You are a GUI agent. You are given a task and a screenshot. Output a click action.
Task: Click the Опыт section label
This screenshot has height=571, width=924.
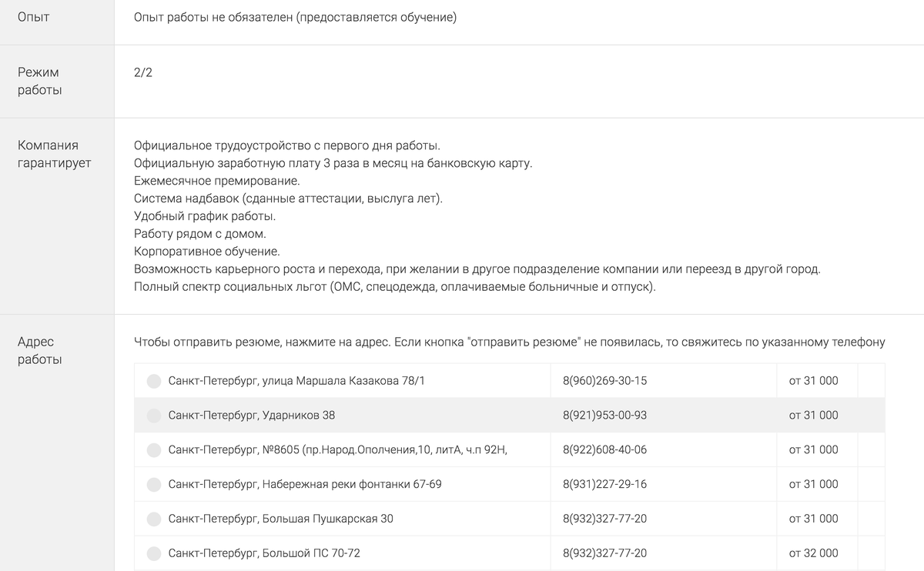click(x=33, y=17)
